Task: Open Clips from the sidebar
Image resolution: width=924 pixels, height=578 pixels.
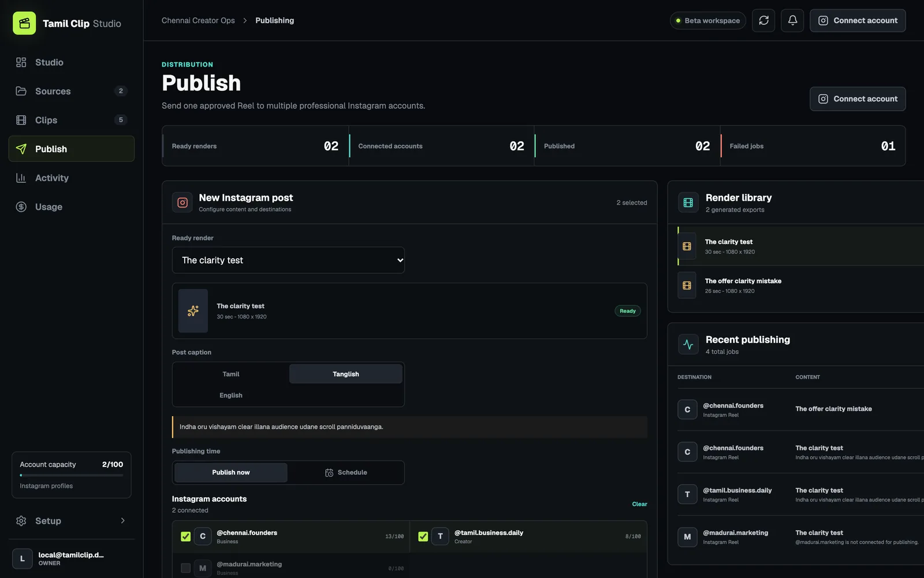Action: 72,120
